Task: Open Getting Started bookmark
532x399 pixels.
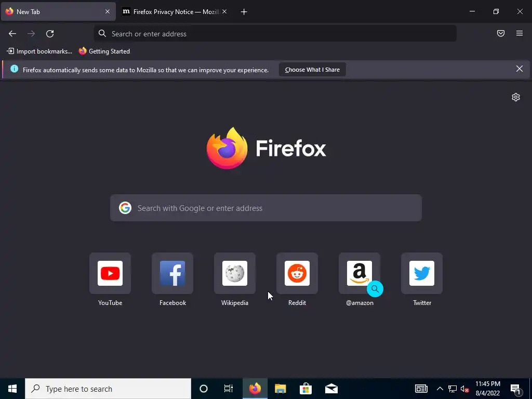Action: point(104,51)
